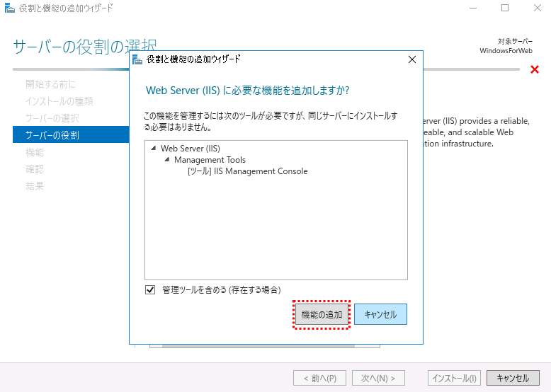551x392 pixels.
Task: Open 機能 step in sidebar
Action: [x=35, y=152]
